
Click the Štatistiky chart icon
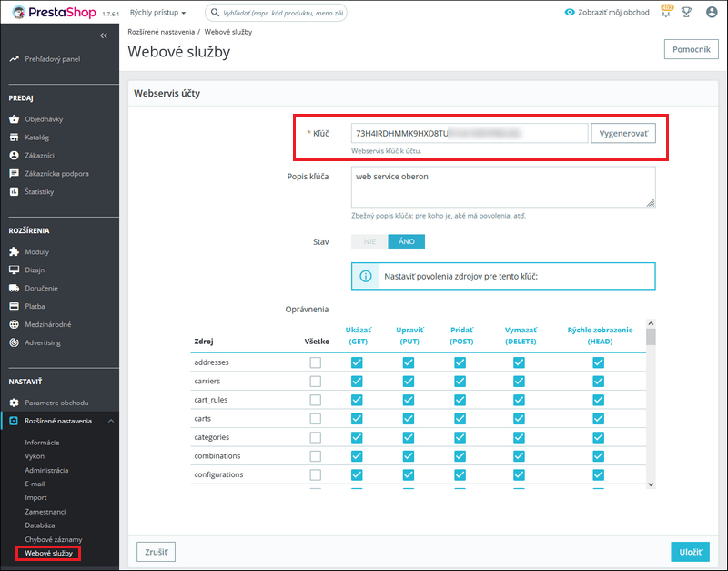pos(14,191)
